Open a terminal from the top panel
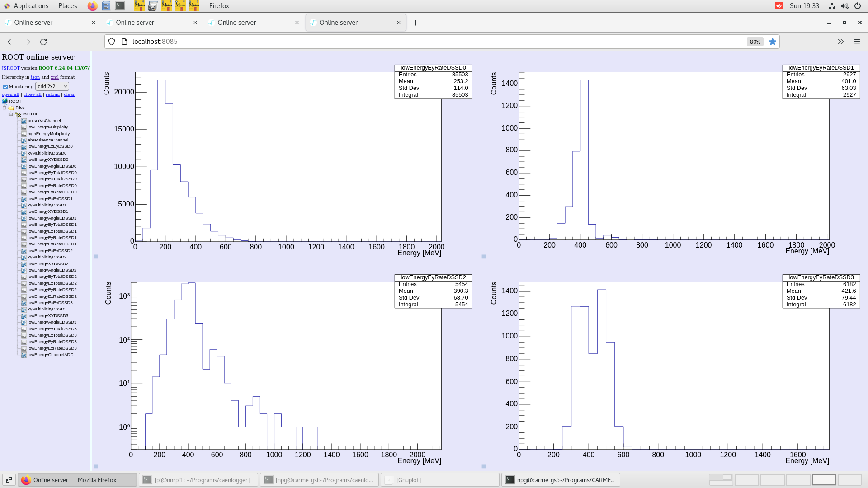 point(119,6)
